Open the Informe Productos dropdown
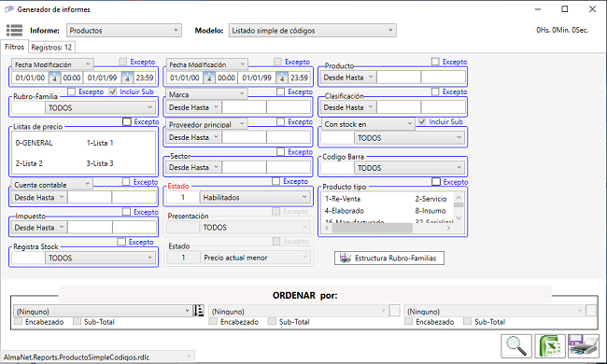 124,30
